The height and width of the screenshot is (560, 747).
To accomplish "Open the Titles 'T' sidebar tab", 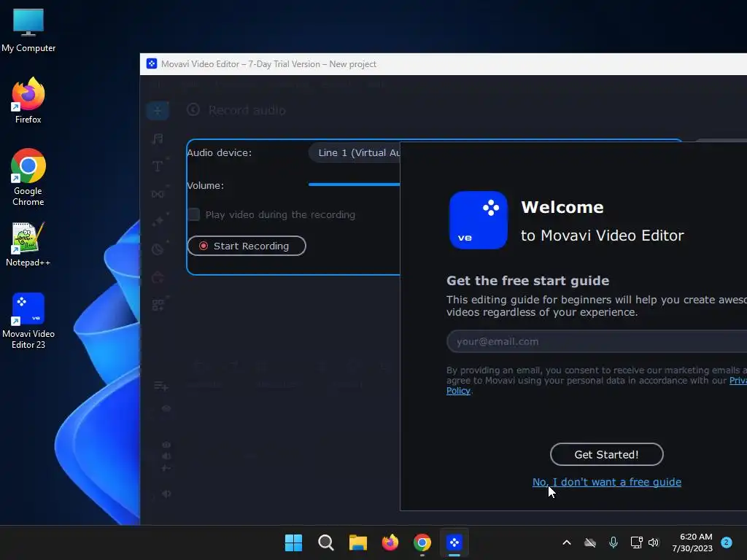I will pyautogui.click(x=158, y=166).
